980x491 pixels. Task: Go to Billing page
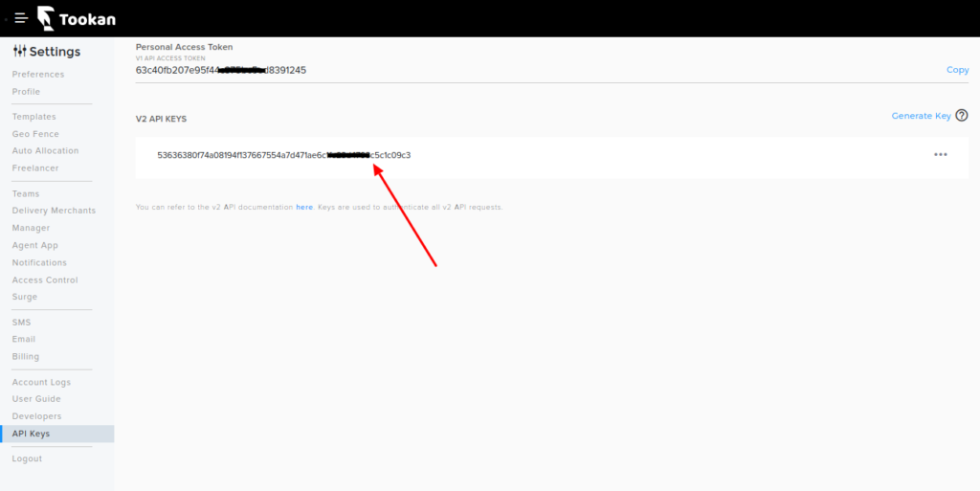click(26, 357)
